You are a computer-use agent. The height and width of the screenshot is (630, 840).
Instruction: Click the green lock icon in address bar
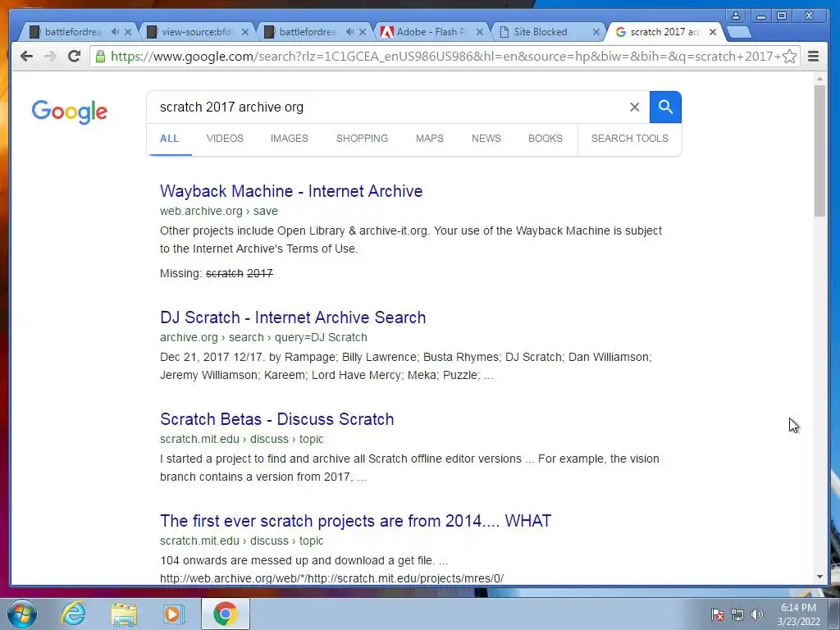click(x=100, y=57)
